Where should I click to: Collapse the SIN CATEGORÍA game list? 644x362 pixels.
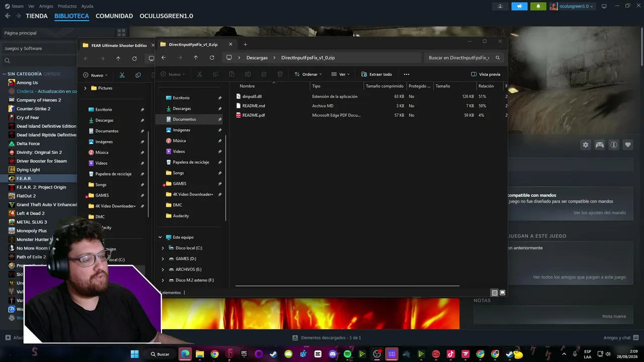[4, 74]
